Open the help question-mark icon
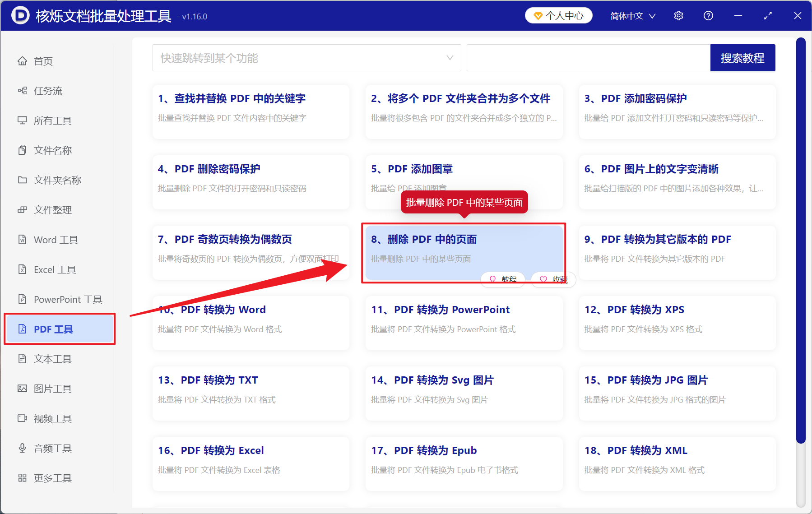The height and width of the screenshot is (514, 812). (x=708, y=15)
